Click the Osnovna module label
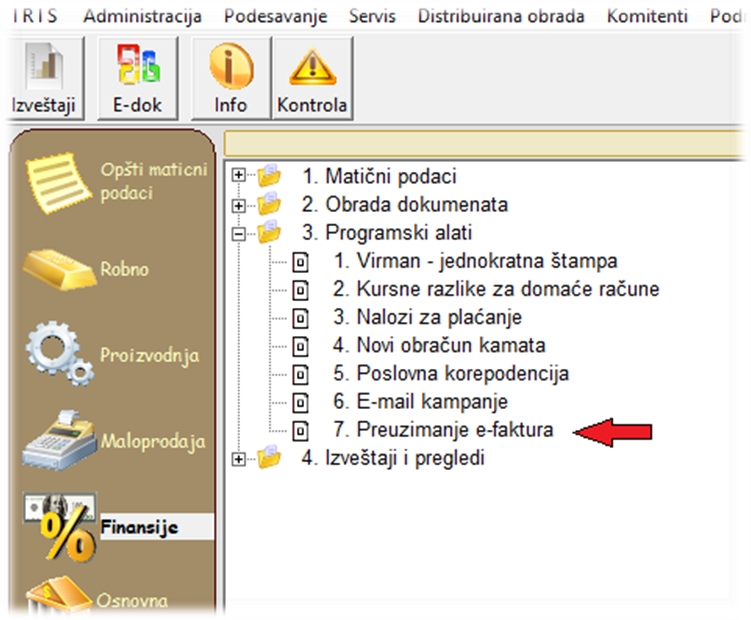Viewport: 751px width, 620px height. click(x=132, y=600)
